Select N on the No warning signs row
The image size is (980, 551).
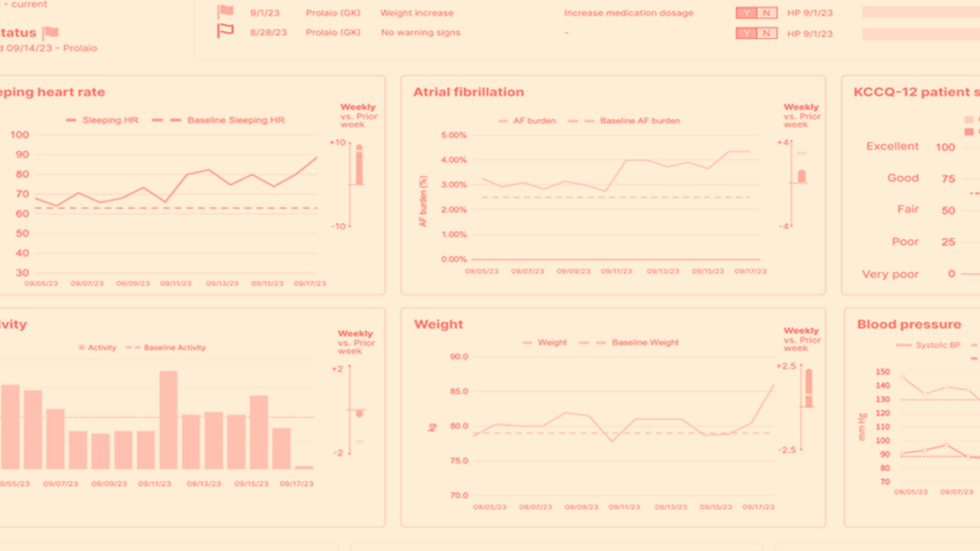(767, 33)
